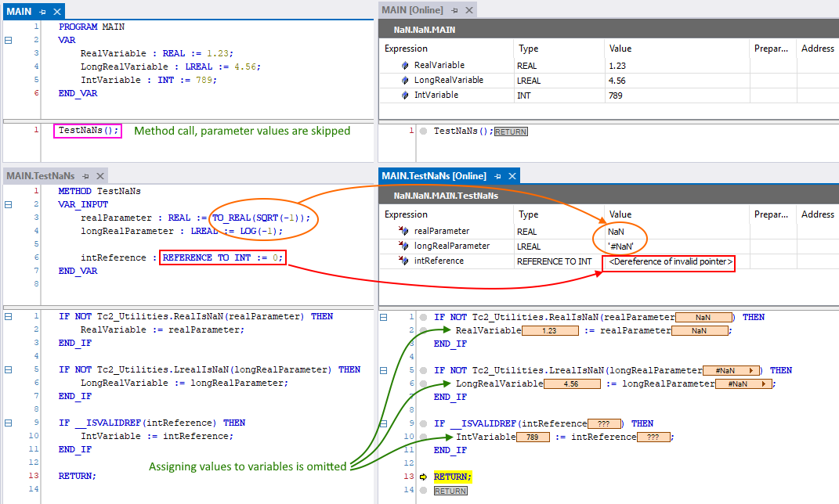Toggle breakpoint on online IntVariable assignment line
839x504 pixels.
point(423,437)
